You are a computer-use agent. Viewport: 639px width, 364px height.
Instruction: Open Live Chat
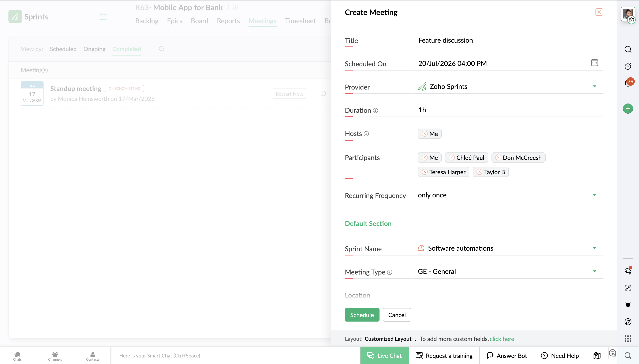384,356
